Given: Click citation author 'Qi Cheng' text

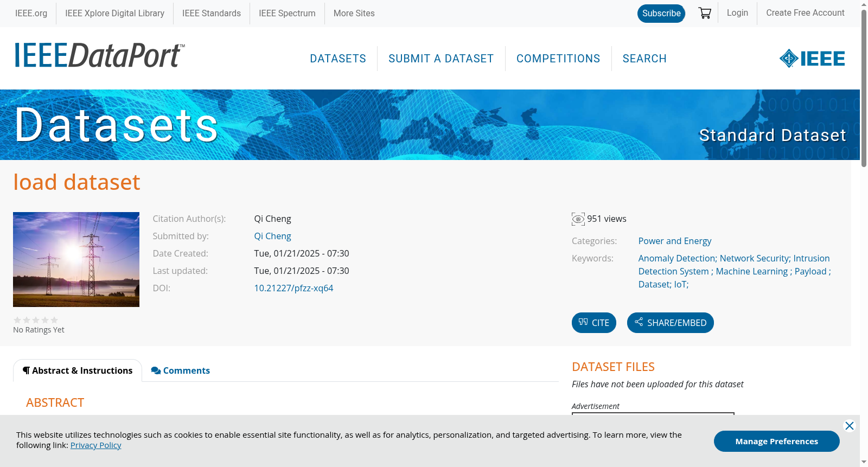Looking at the screenshot, I should click(x=273, y=219).
